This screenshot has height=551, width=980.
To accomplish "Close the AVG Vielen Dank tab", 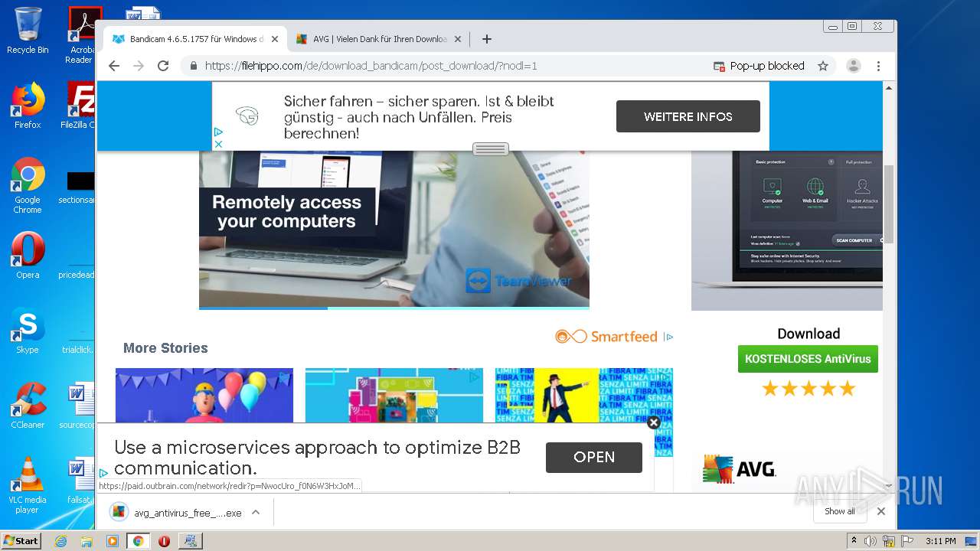I will click(458, 39).
